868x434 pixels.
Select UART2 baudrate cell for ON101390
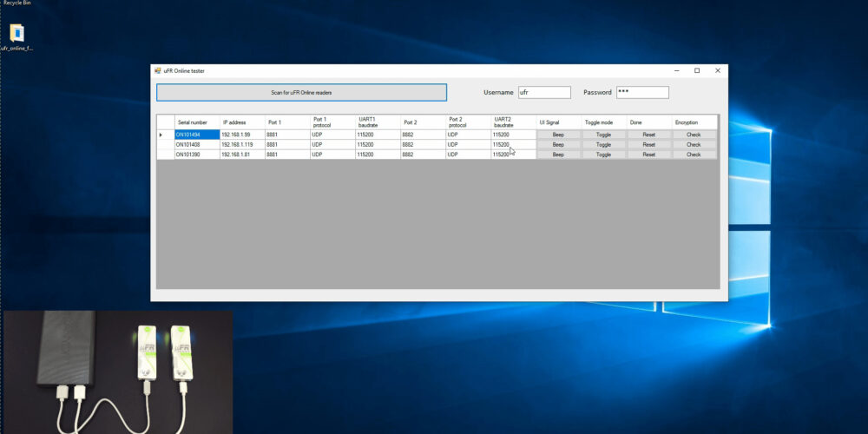click(x=514, y=155)
